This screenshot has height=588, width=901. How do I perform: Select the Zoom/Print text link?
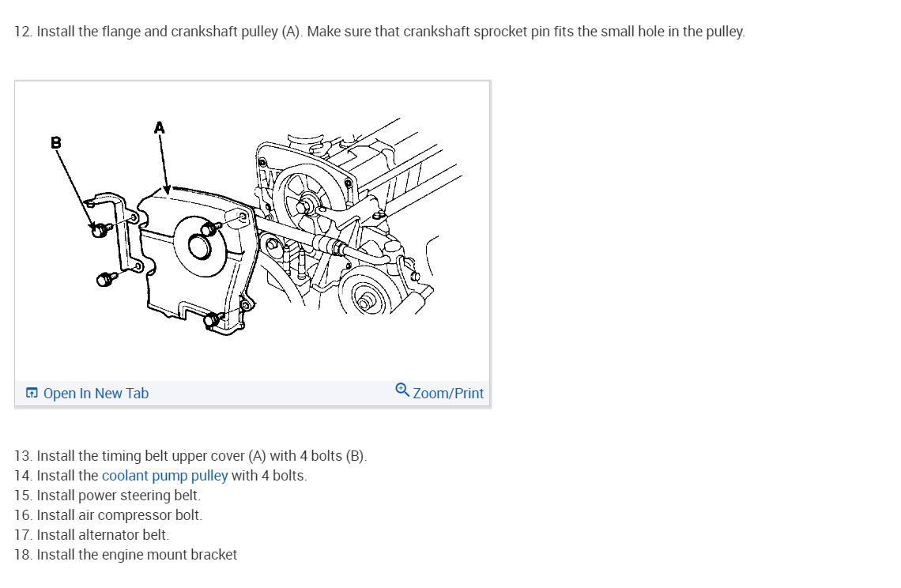(448, 393)
